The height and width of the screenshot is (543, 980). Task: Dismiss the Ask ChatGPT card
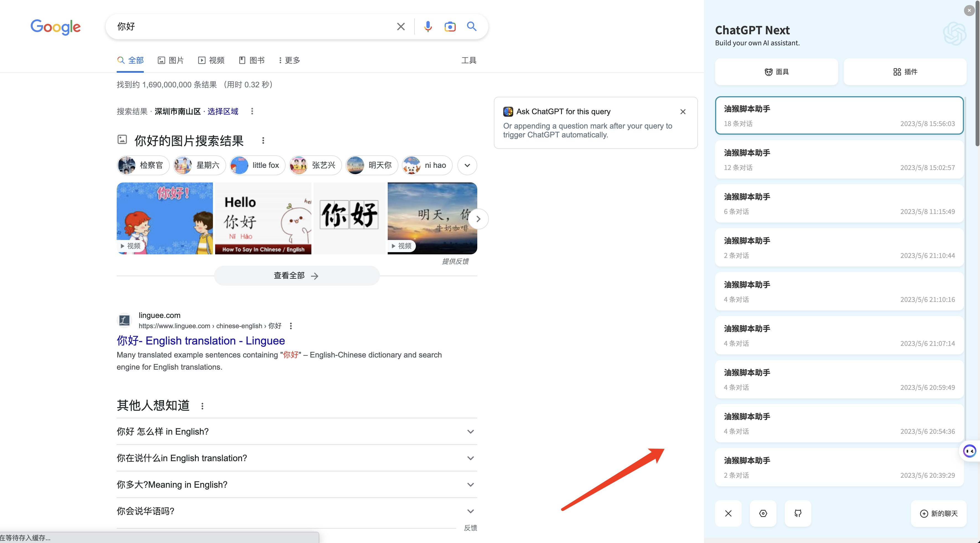pyautogui.click(x=683, y=112)
